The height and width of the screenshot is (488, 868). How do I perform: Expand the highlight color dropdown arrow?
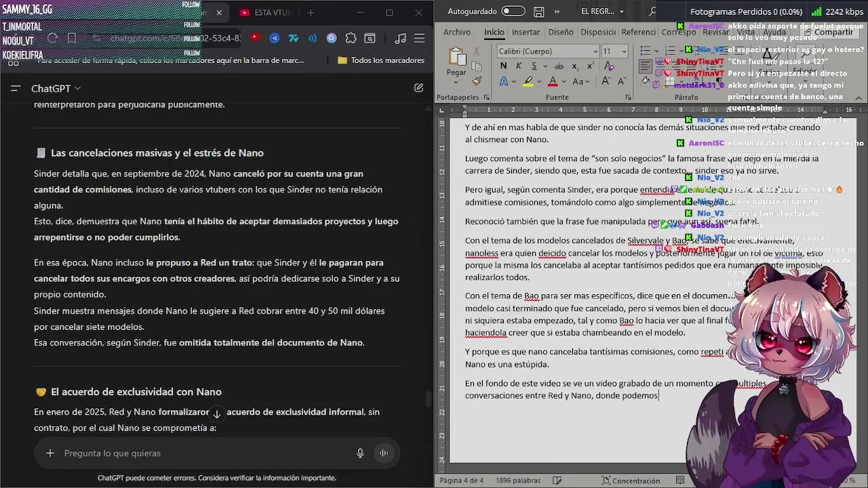(x=538, y=81)
